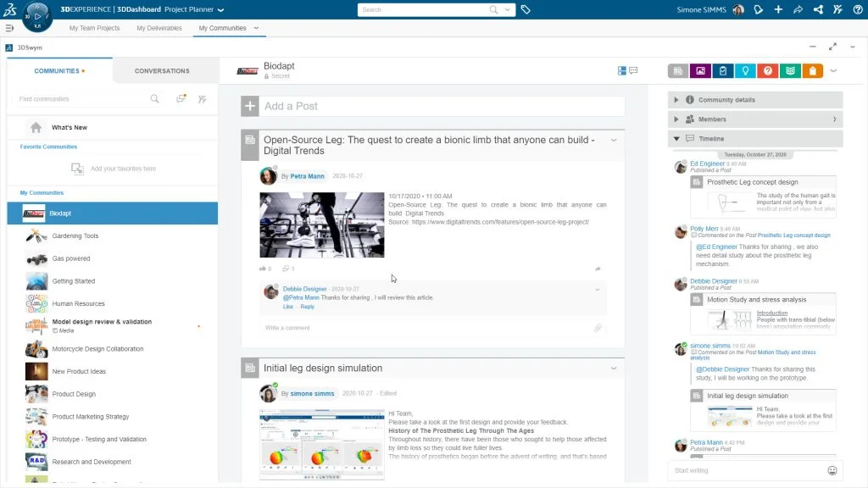Viewport: 868px width, 488px height.
Task: Open Prosthetic Leg concept design timeline post
Action: 753,182
